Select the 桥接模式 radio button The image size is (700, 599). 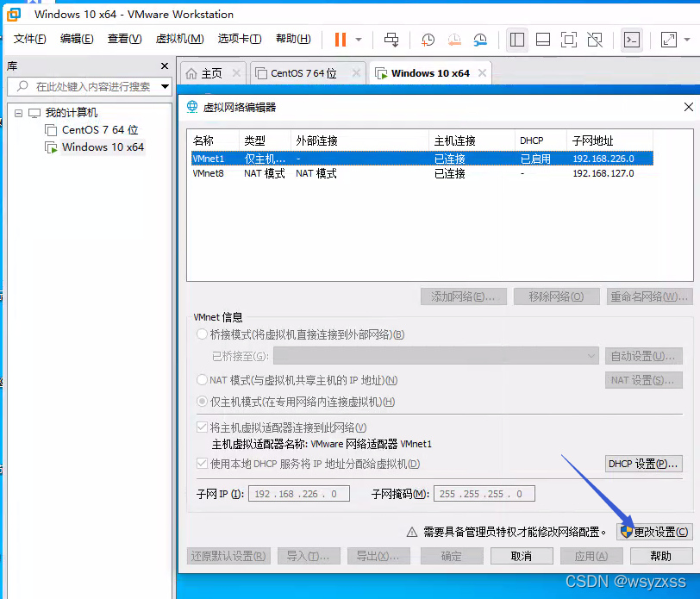pyautogui.click(x=203, y=334)
